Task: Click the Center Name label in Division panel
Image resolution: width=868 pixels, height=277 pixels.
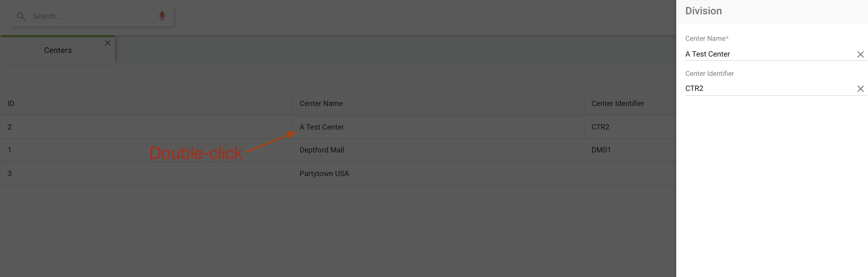Action: click(707, 38)
